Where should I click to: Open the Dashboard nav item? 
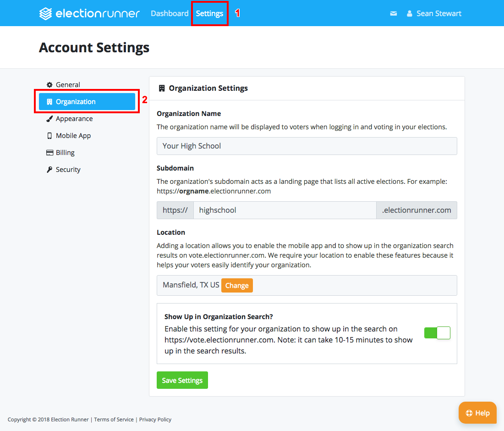[x=170, y=13]
